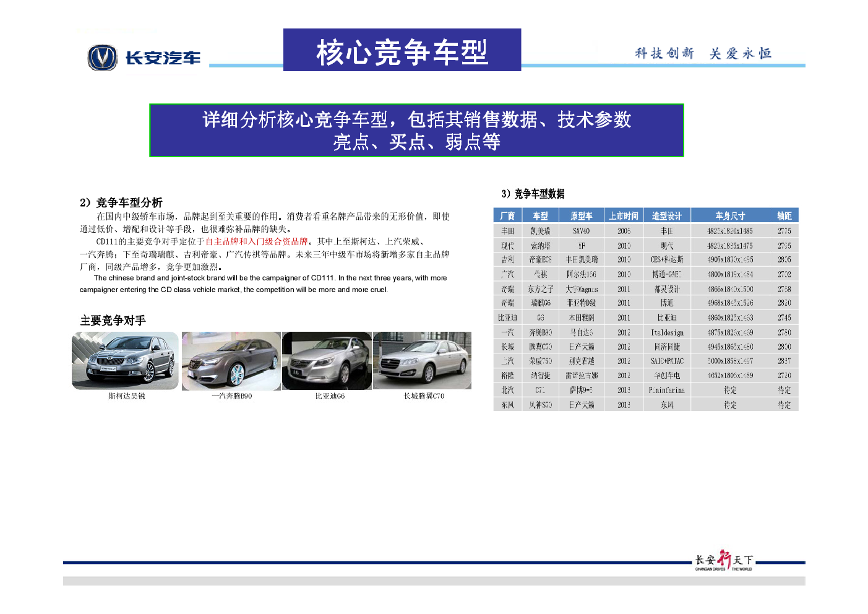Select the SXV40 table cell

[x=582, y=231]
